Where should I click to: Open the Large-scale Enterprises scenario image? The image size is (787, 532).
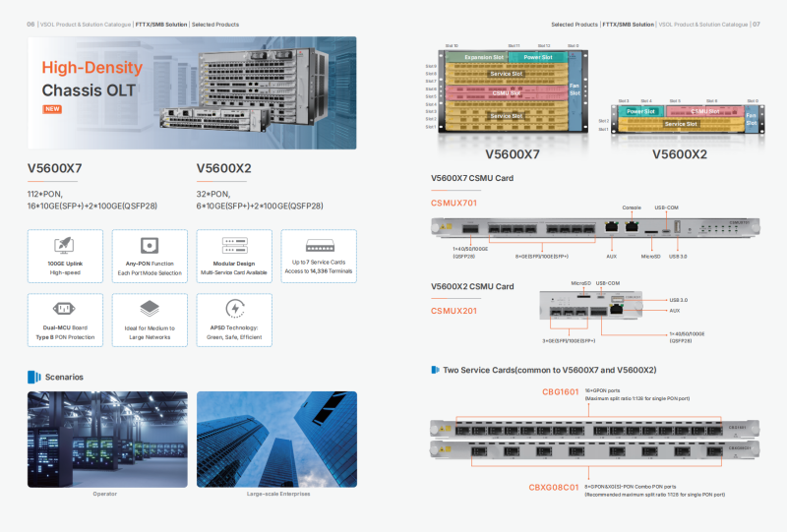(276, 439)
